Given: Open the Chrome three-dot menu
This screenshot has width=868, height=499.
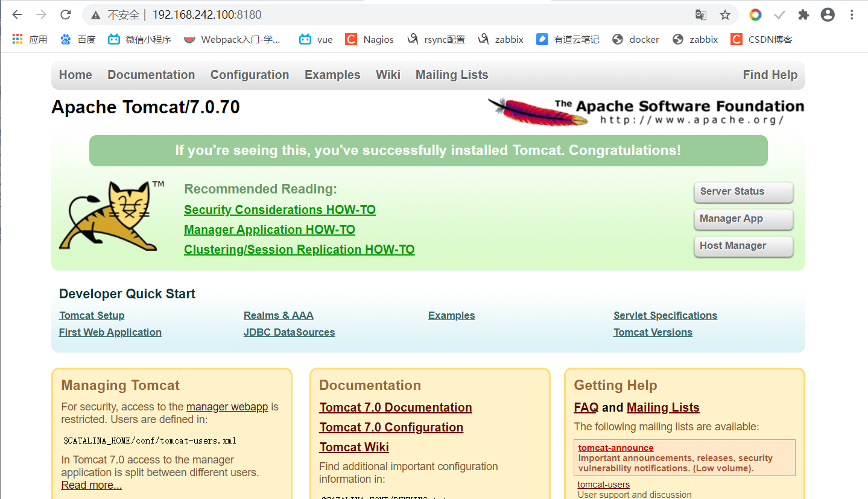Looking at the screenshot, I should [852, 14].
